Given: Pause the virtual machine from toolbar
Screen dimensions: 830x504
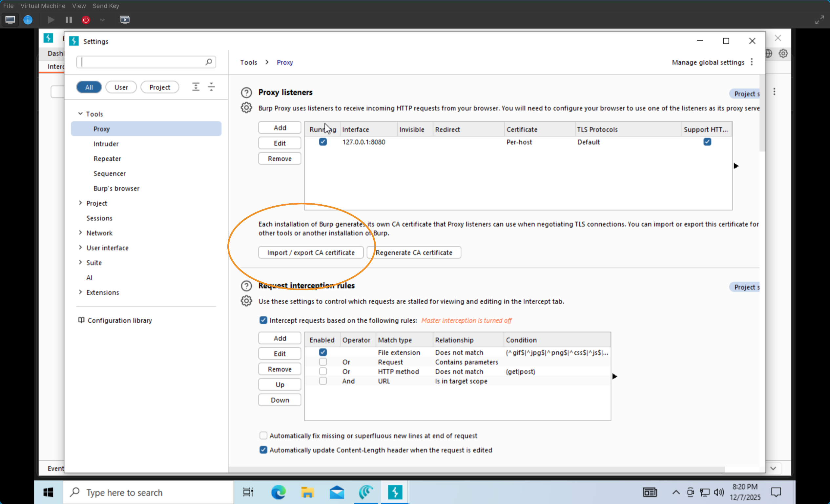Looking at the screenshot, I should click(69, 20).
